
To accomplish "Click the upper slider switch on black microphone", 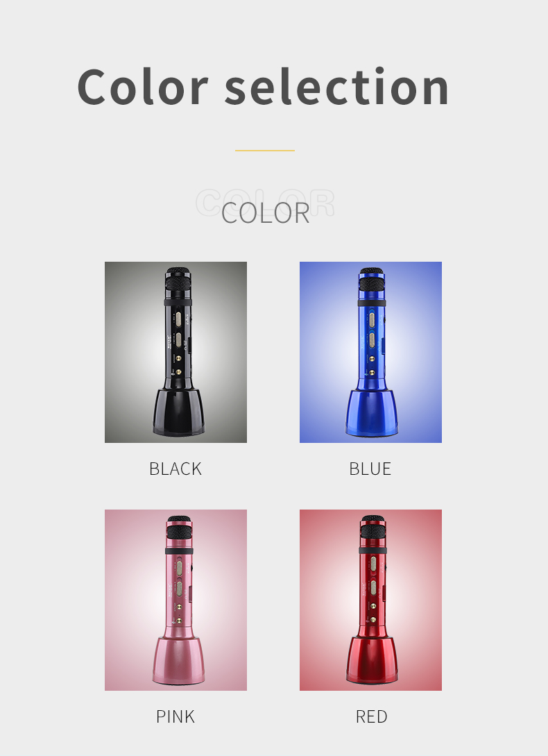I will pos(178,319).
